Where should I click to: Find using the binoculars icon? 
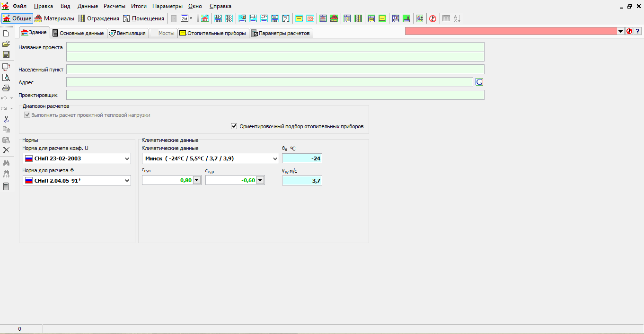[x=6, y=163]
